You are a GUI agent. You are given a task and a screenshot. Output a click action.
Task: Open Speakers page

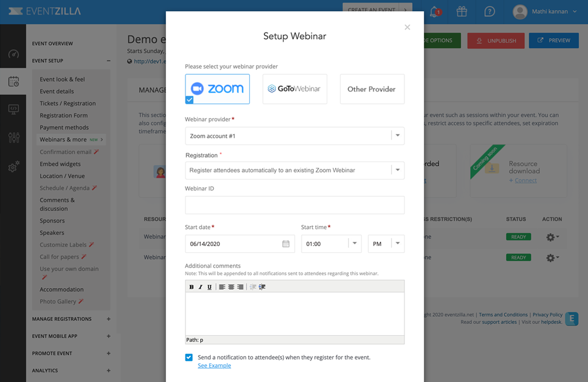coord(52,233)
